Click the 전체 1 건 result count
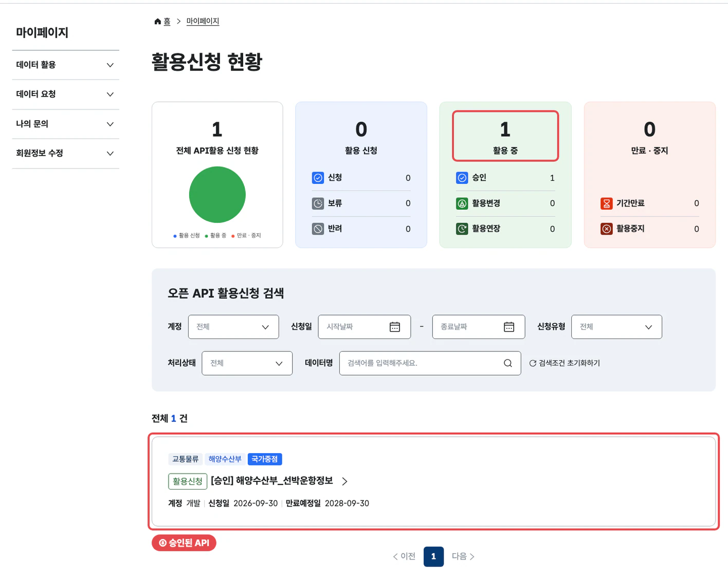 170,419
